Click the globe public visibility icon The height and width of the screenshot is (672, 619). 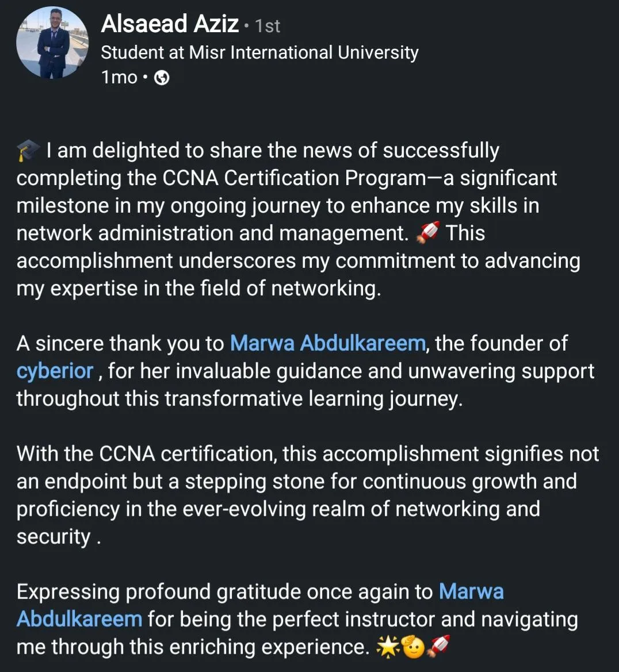[162, 78]
